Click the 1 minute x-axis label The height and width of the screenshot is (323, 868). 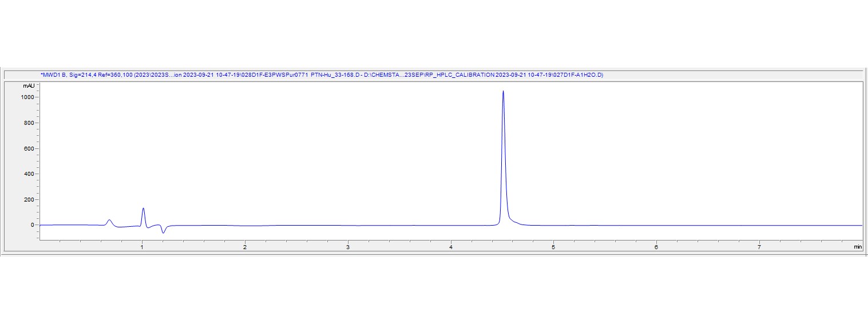[x=142, y=247]
